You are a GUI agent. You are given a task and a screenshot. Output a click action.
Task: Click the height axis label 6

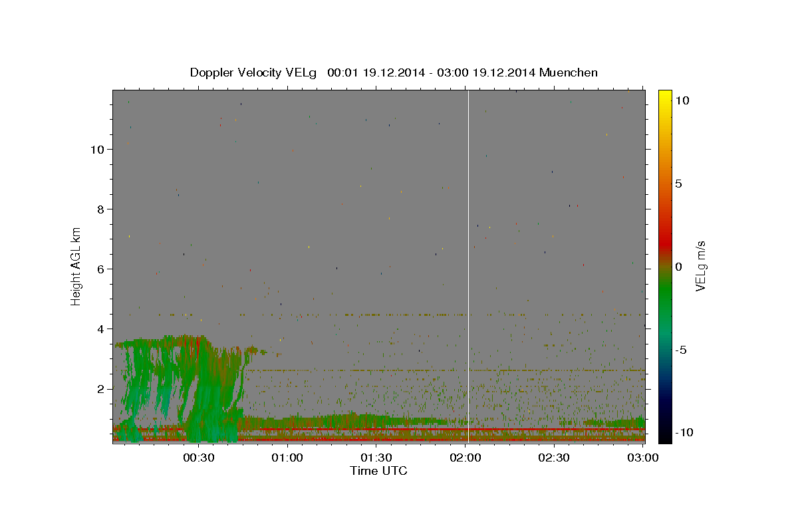click(x=101, y=269)
